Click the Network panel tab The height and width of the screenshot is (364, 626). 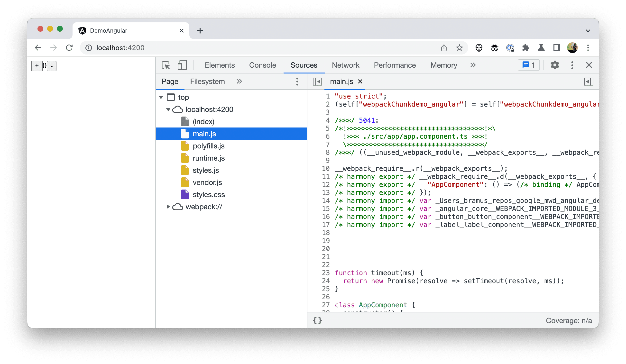[345, 65]
